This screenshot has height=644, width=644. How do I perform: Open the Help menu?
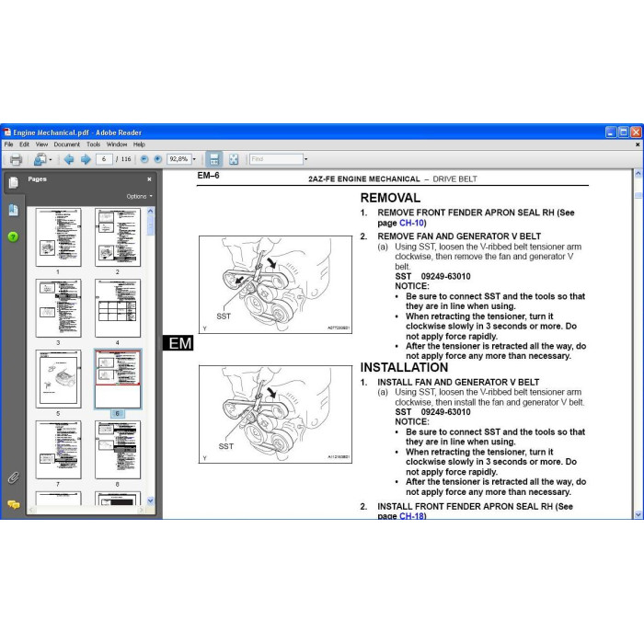tap(139, 144)
